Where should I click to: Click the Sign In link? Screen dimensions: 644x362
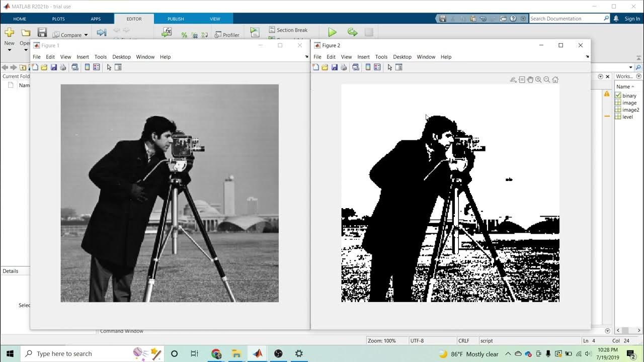click(x=632, y=19)
